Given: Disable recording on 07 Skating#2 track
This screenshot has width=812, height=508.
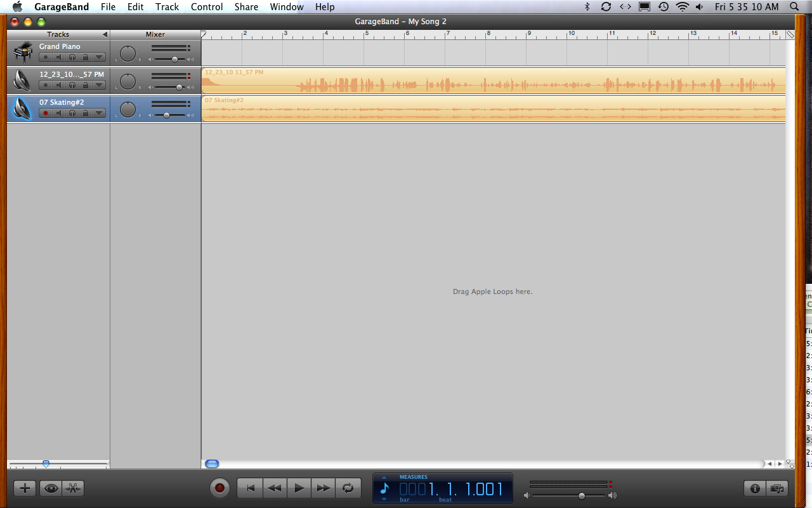Looking at the screenshot, I should 46,113.
